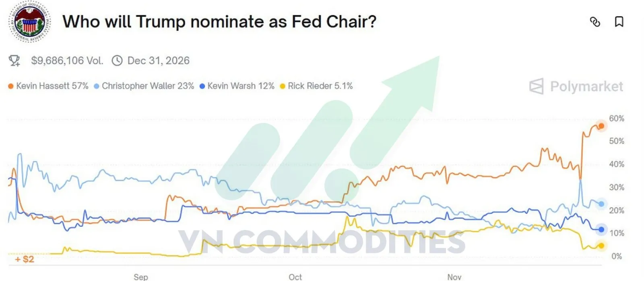
Task: Click the Sep label on the time axis
Action: point(140,277)
